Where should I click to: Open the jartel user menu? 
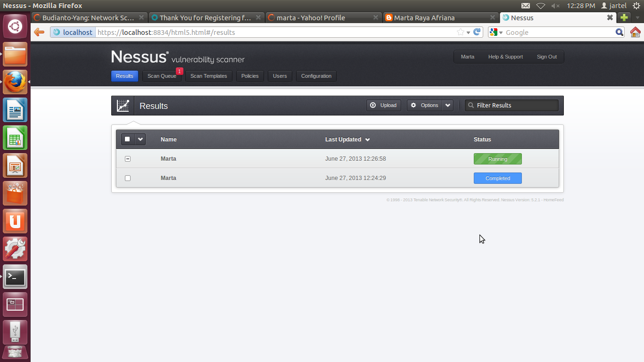tap(614, 6)
